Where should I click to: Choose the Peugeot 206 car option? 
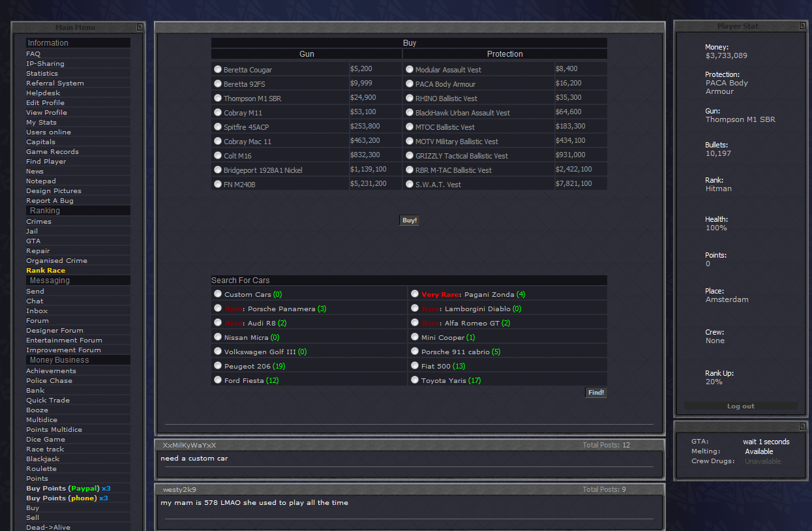pos(218,366)
